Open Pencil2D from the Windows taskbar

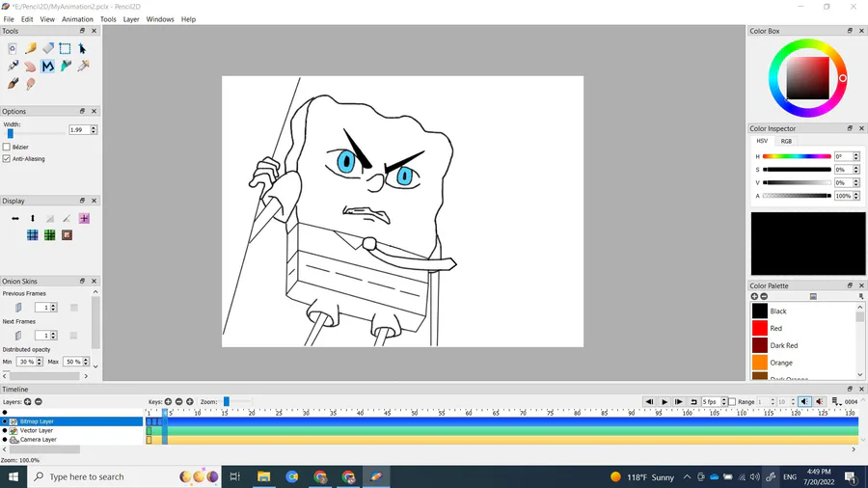coord(376,476)
